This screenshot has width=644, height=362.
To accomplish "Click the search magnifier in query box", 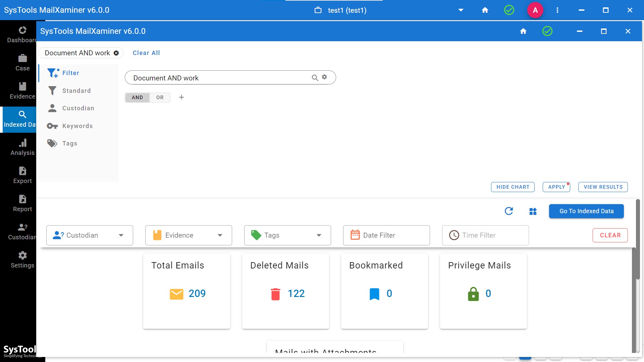I will click(315, 78).
